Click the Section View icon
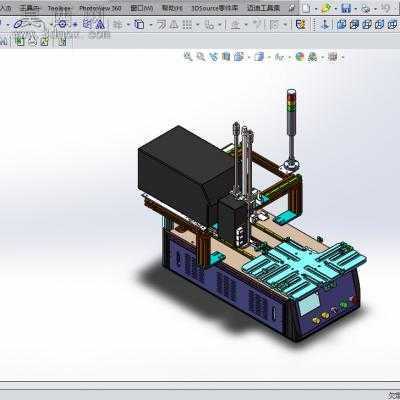Screen dimensions: 400x400 226,57
